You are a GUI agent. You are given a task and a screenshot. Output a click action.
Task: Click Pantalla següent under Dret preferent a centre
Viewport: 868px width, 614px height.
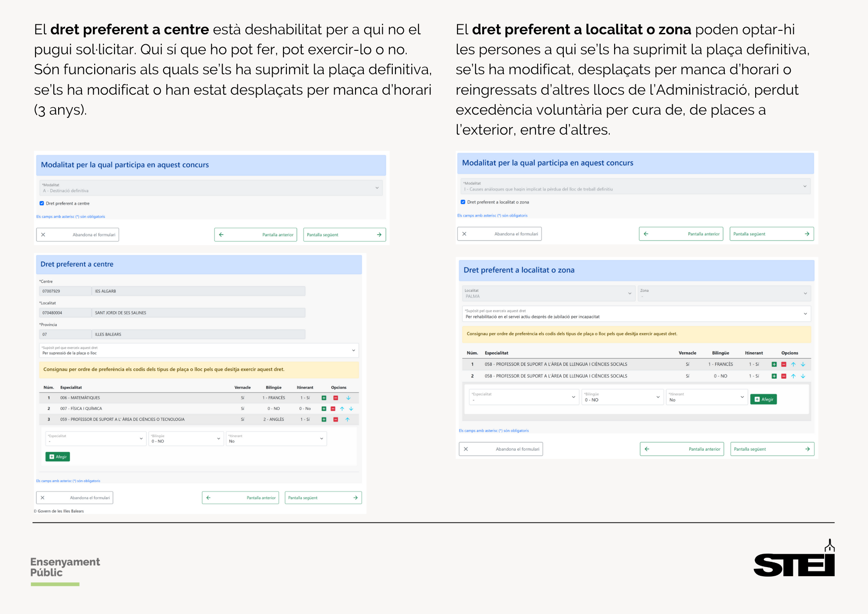pos(323,498)
